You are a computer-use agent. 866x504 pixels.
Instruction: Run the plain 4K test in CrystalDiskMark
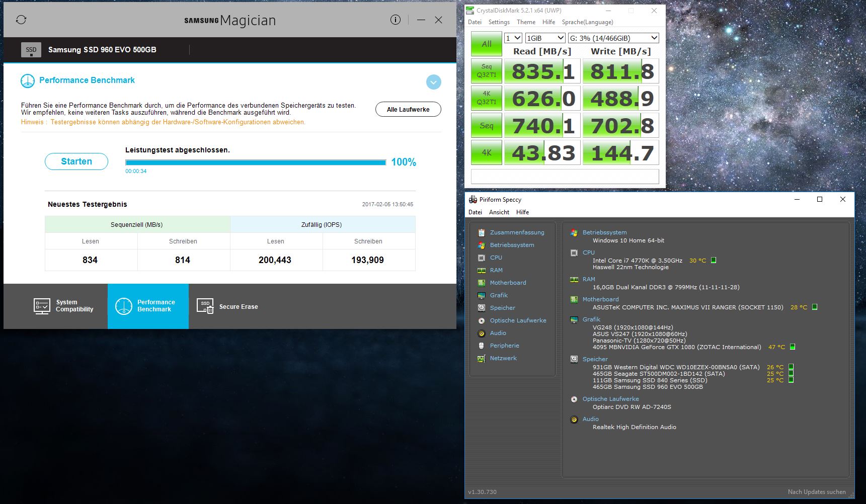click(x=487, y=152)
